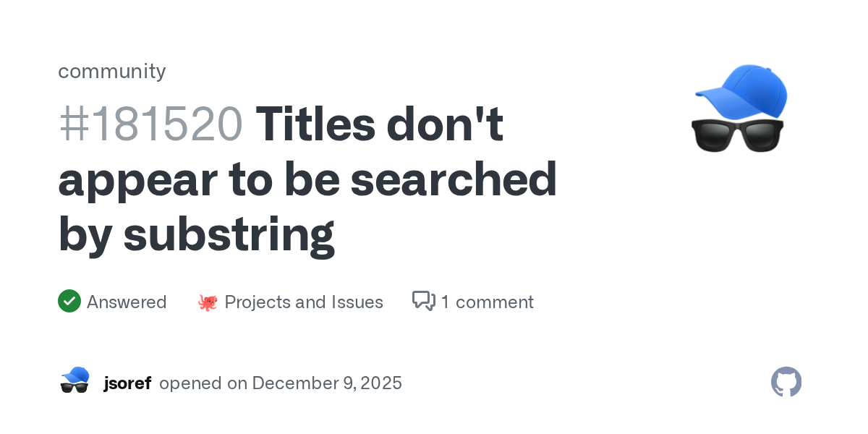Open the Projects and Issues category
868x434 pixels.
tap(304, 302)
